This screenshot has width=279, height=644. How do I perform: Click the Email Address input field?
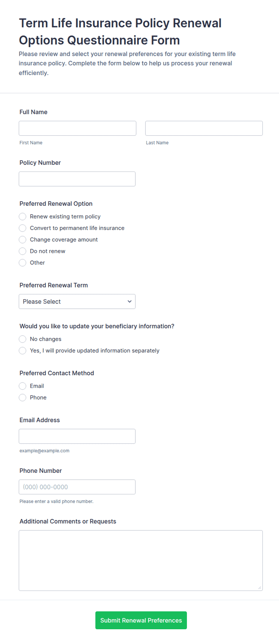click(x=77, y=436)
